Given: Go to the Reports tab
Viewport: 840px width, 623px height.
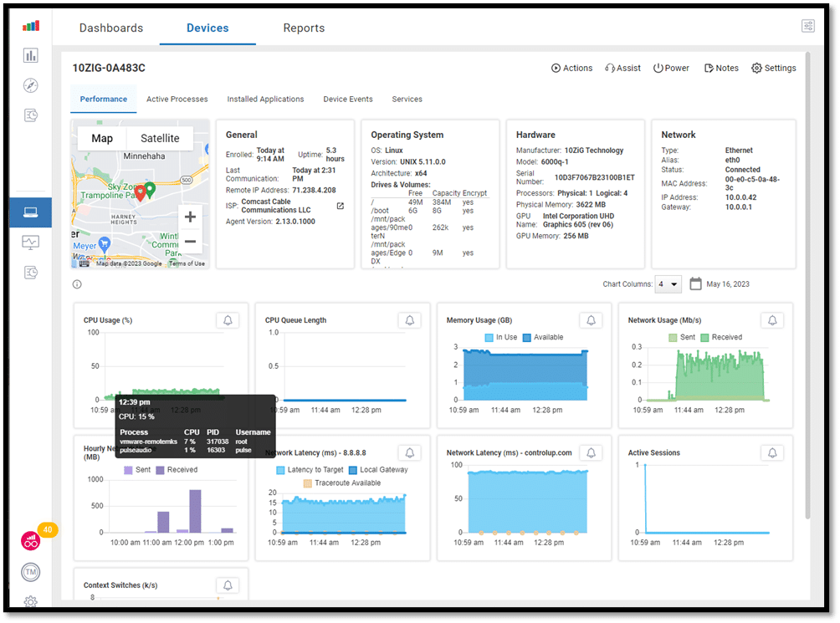Looking at the screenshot, I should [304, 28].
